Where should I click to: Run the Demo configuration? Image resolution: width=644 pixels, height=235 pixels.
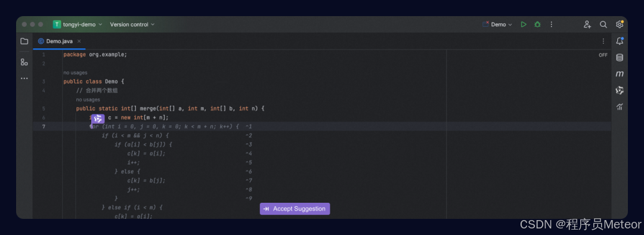point(524,24)
